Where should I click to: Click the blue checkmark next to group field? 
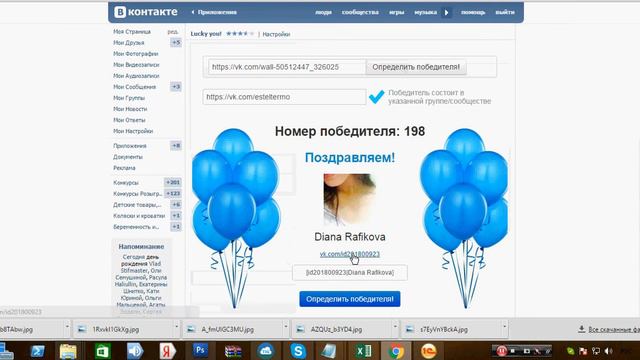coord(376,97)
